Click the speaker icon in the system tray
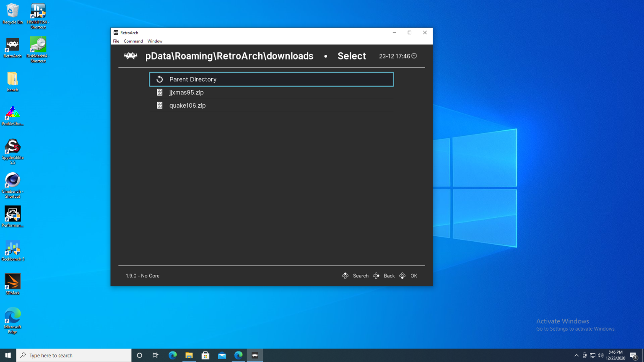The height and width of the screenshot is (362, 644). pyautogui.click(x=600, y=355)
